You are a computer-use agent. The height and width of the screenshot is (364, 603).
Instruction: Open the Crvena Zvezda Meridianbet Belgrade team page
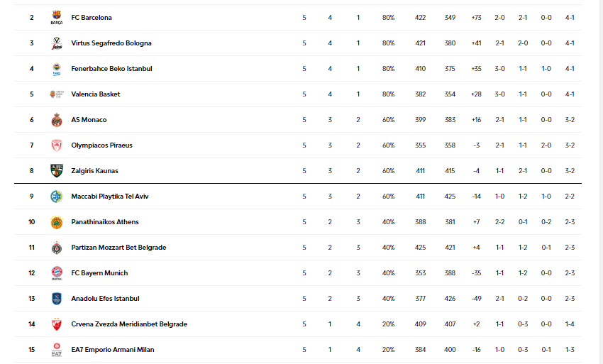129,324
